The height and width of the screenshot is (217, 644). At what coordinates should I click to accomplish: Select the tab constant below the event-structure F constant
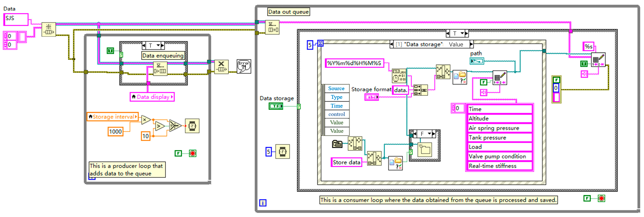(x=484, y=92)
